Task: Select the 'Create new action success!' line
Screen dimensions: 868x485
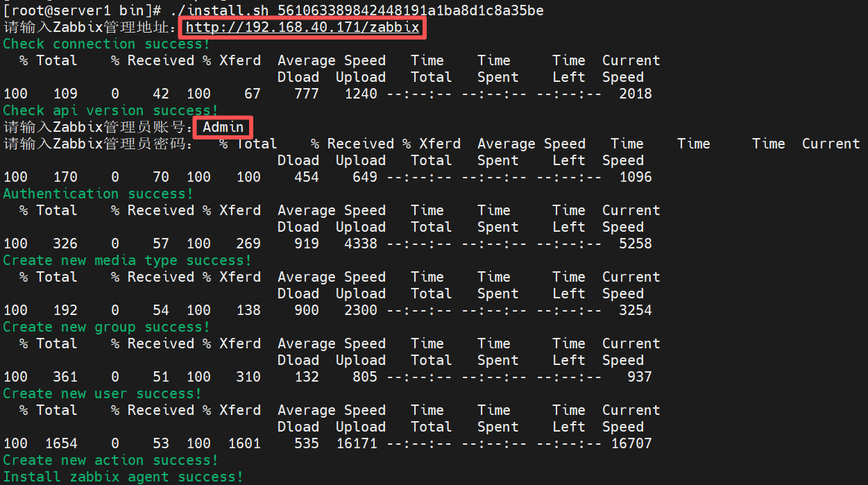Action: pos(110,461)
